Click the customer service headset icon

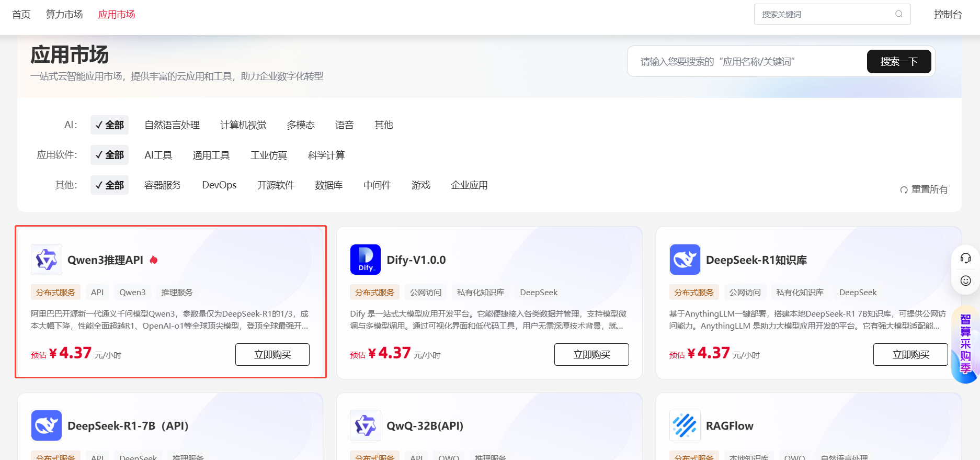click(x=965, y=258)
